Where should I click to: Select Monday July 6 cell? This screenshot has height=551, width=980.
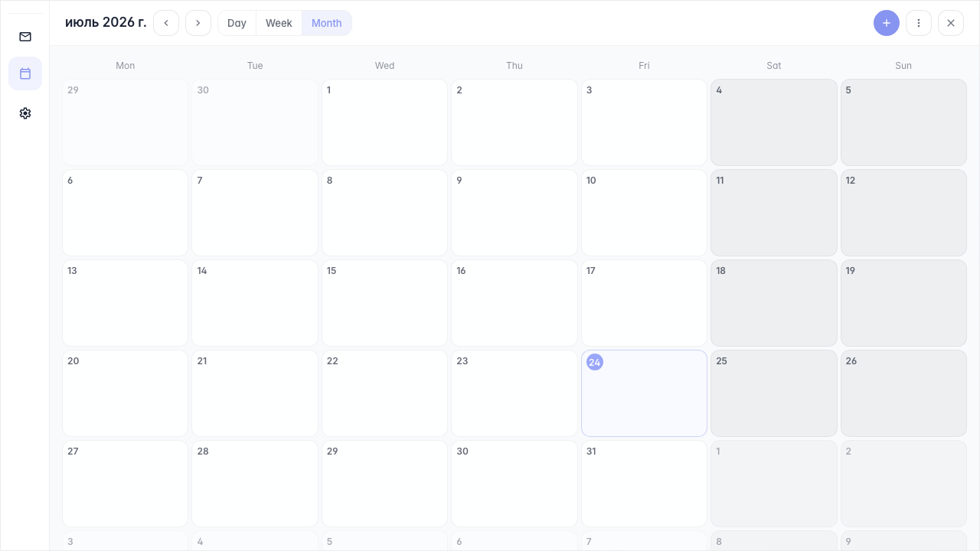[x=125, y=213]
